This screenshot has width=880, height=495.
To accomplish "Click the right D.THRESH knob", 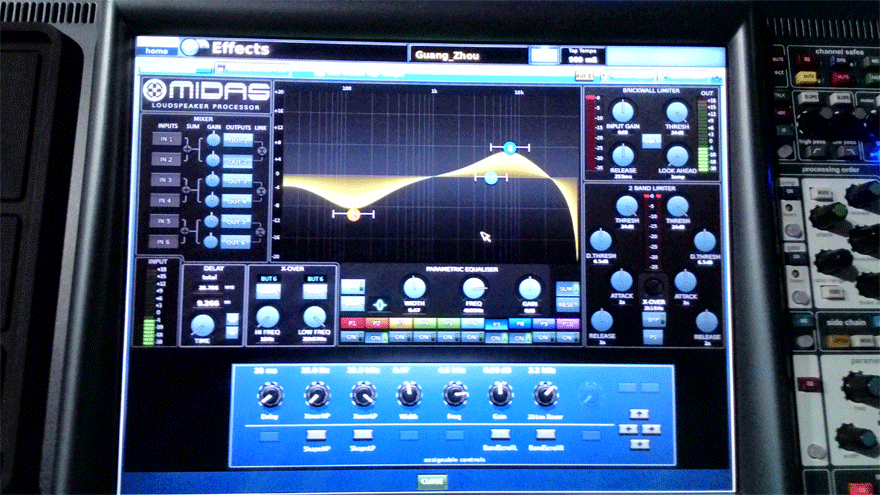I will point(704,241).
